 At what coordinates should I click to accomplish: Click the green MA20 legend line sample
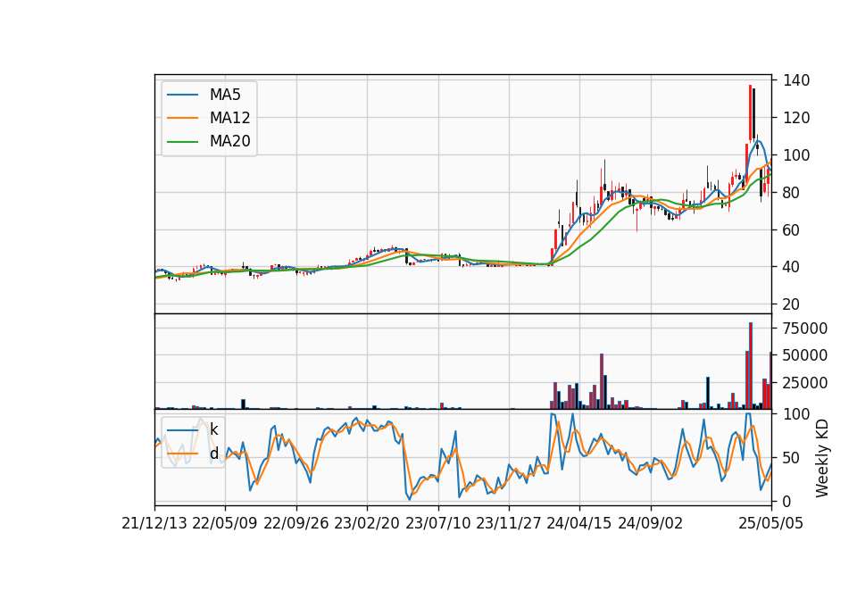182,141
